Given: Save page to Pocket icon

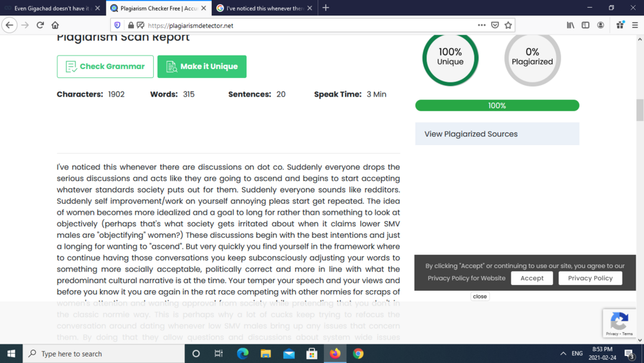Looking at the screenshot, I should (x=495, y=25).
